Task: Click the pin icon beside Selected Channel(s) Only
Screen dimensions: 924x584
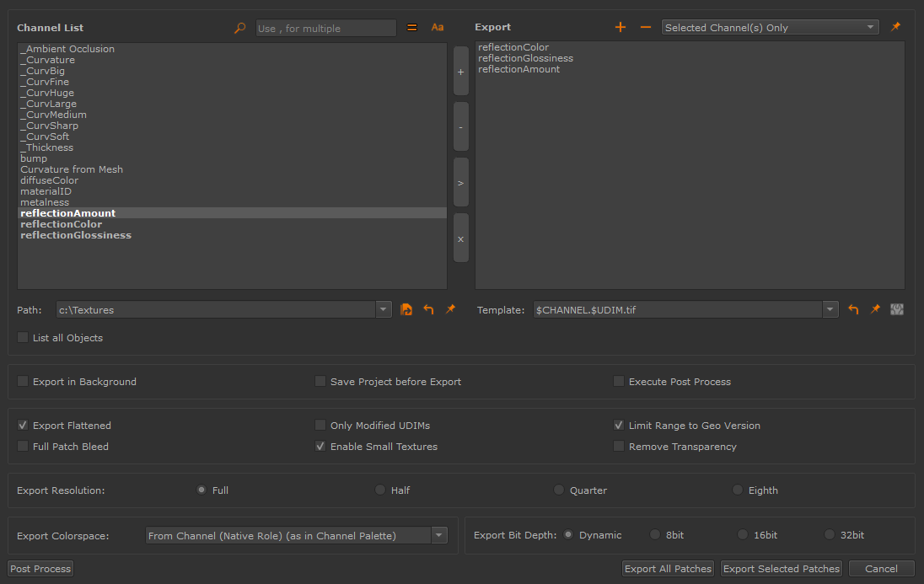Action: [895, 27]
